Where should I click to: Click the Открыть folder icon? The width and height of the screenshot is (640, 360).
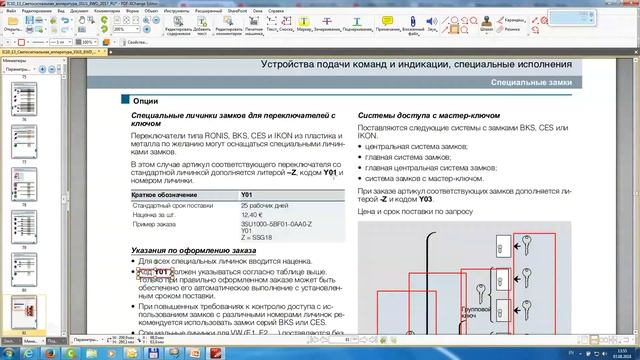click(13, 21)
